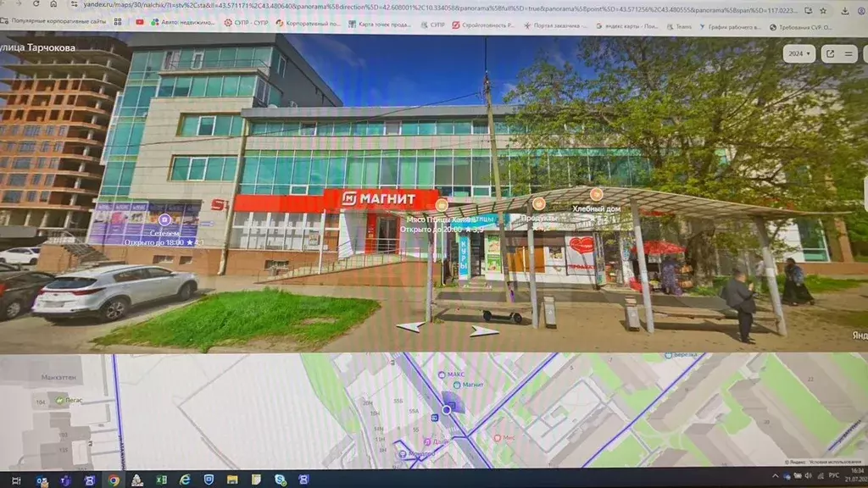
Task: Open 'Популярные корпоративные сайты' bookmark folder
Action: 53,21
